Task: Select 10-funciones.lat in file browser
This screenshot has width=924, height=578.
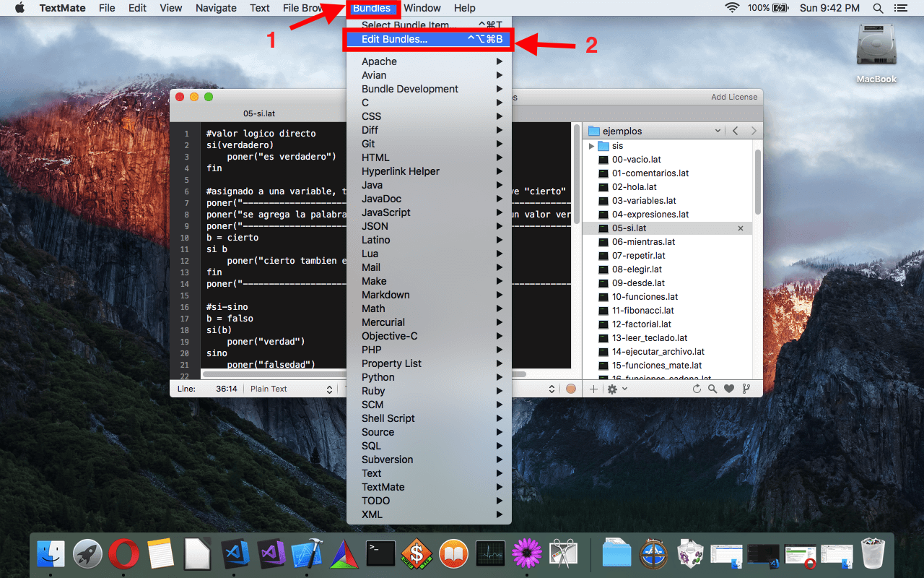Action: [x=645, y=297]
